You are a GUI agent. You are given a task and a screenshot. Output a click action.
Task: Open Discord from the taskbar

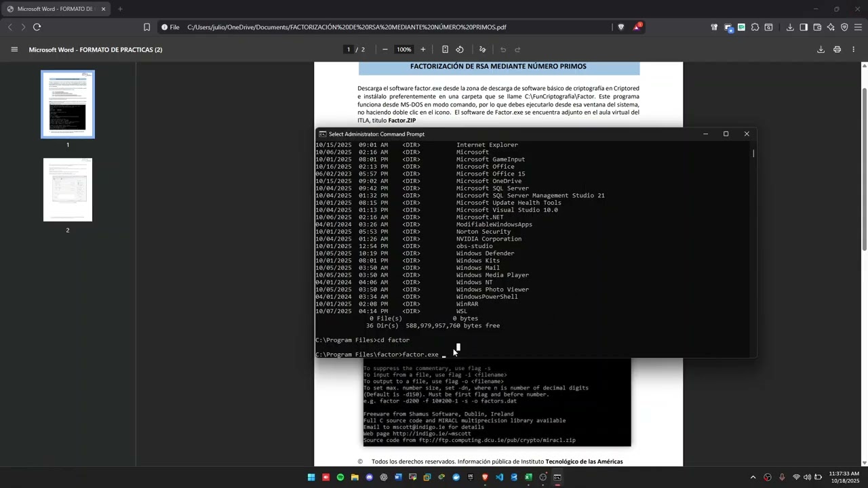pos(370,477)
